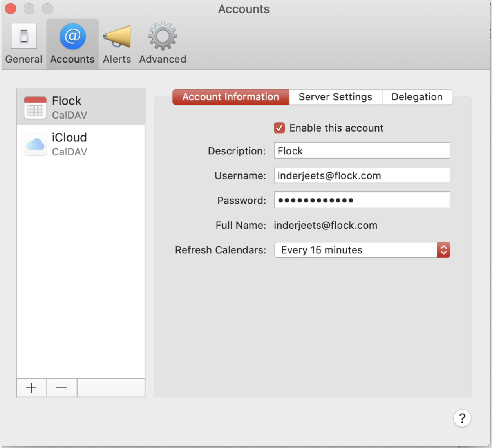Click the iCloud cloud icon
The width and height of the screenshot is (492, 448).
click(x=35, y=144)
